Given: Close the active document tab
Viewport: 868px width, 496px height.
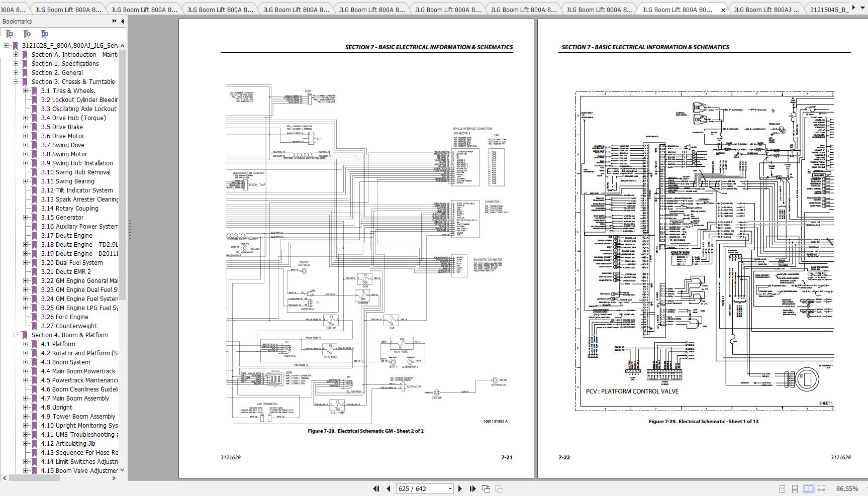Looking at the screenshot, I should pos(723,10).
